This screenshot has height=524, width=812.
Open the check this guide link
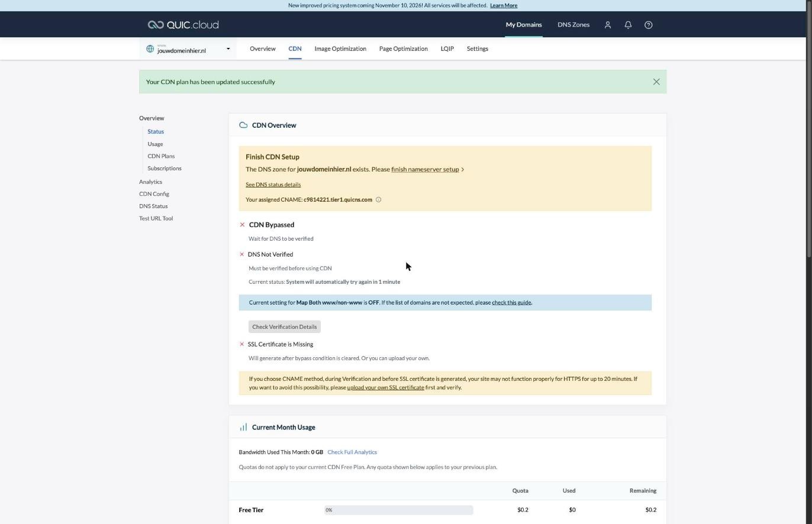pos(511,302)
